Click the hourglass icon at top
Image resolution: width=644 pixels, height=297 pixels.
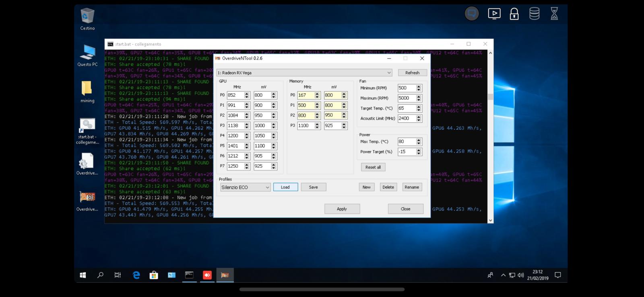[554, 14]
